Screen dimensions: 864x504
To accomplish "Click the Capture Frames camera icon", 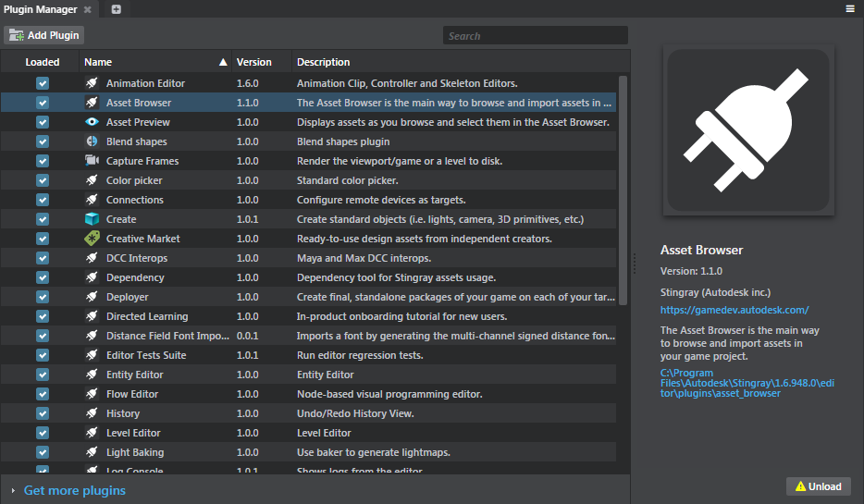I will 92,161.
